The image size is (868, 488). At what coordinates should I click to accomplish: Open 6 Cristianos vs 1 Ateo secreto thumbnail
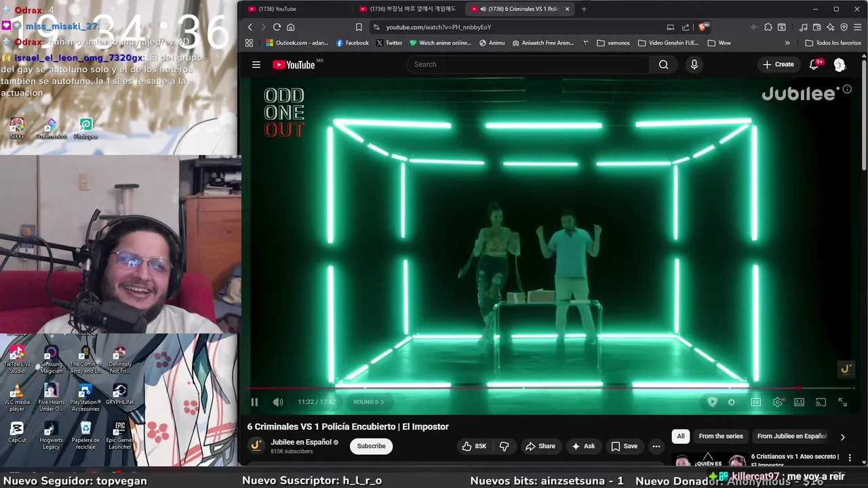tap(708, 460)
